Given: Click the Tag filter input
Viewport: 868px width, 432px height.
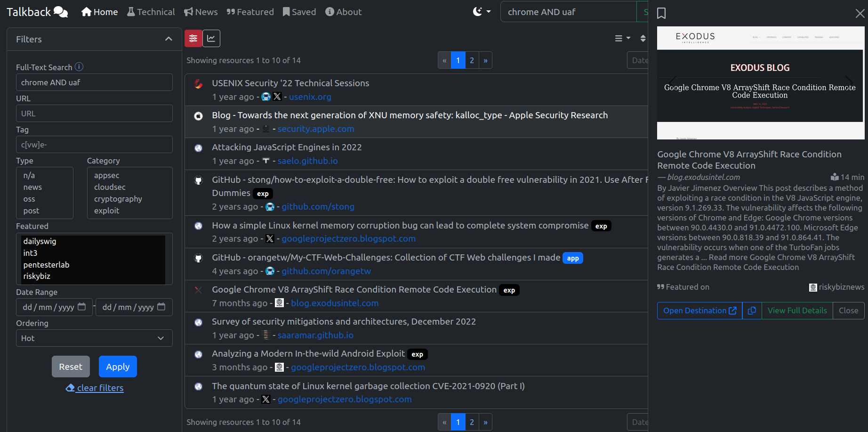Looking at the screenshot, I should point(94,145).
